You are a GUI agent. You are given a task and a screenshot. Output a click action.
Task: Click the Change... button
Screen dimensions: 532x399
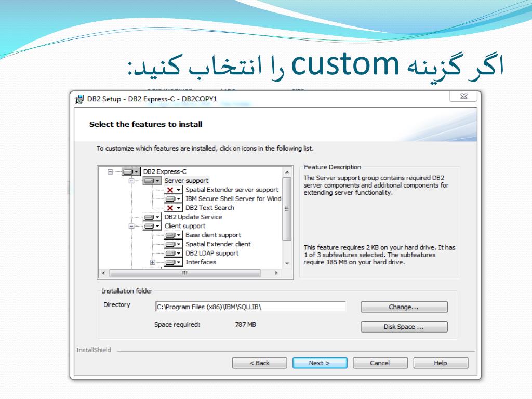pos(404,307)
